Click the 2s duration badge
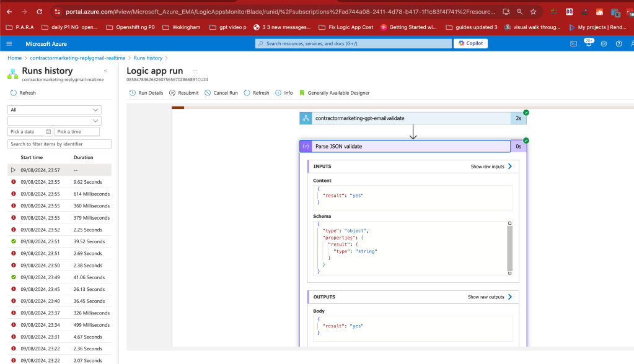 [x=518, y=118]
